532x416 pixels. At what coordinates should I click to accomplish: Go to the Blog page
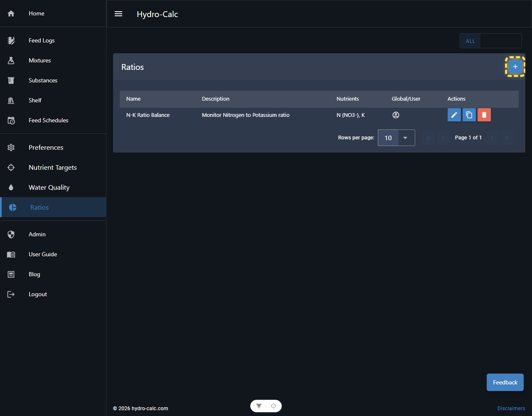click(x=53, y=274)
